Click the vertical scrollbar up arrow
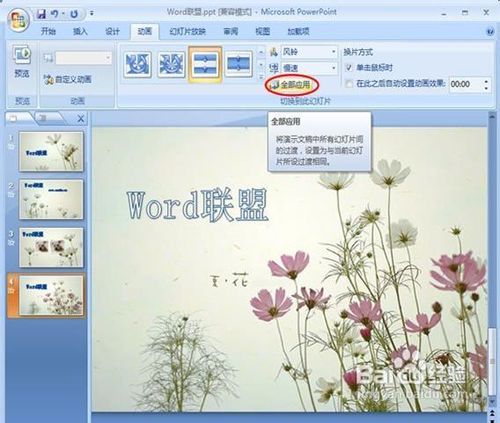This screenshot has width=500, height=423. pyautogui.click(x=492, y=116)
